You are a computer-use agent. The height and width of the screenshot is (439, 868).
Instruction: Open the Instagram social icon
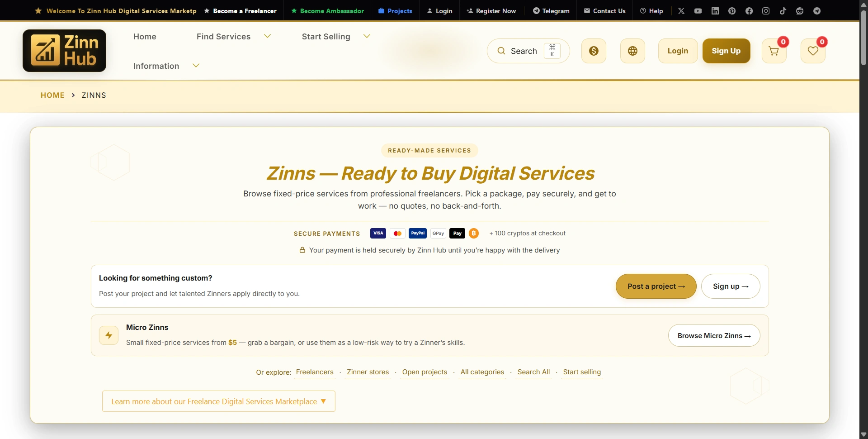tap(766, 11)
